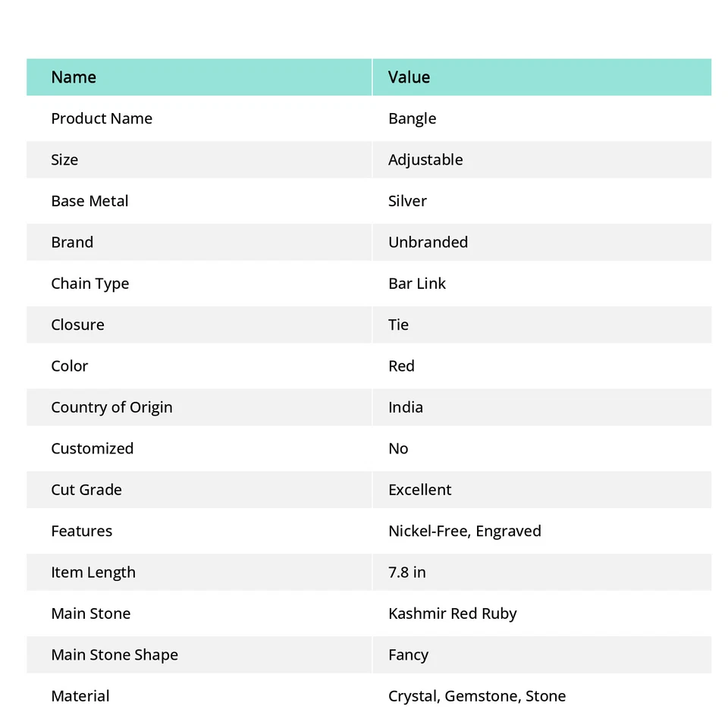Select the Adjustable size value
This screenshot has height=728, width=728.
[425, 160]
